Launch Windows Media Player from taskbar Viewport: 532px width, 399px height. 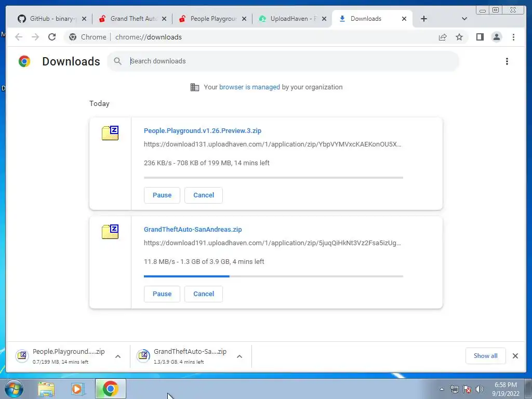coord(78,389)
